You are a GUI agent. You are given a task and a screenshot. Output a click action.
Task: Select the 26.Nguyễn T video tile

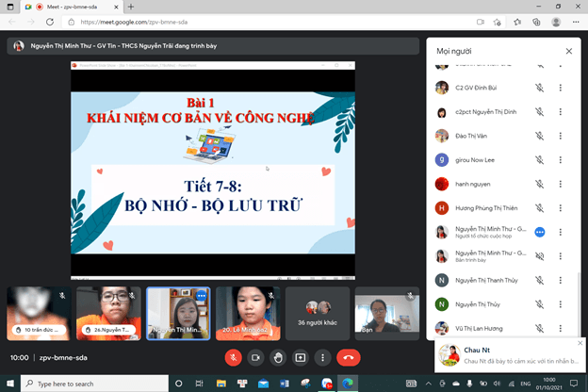click(x=108, y=314)
